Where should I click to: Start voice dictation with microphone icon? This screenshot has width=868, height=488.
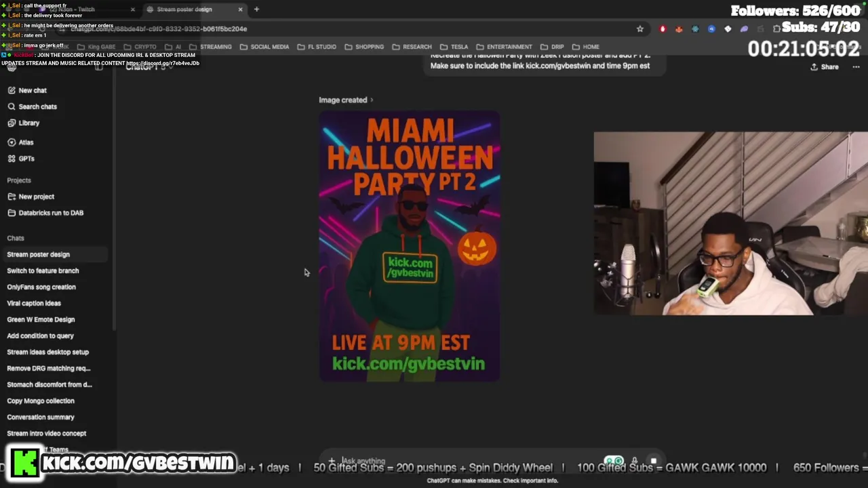(635, 461)
